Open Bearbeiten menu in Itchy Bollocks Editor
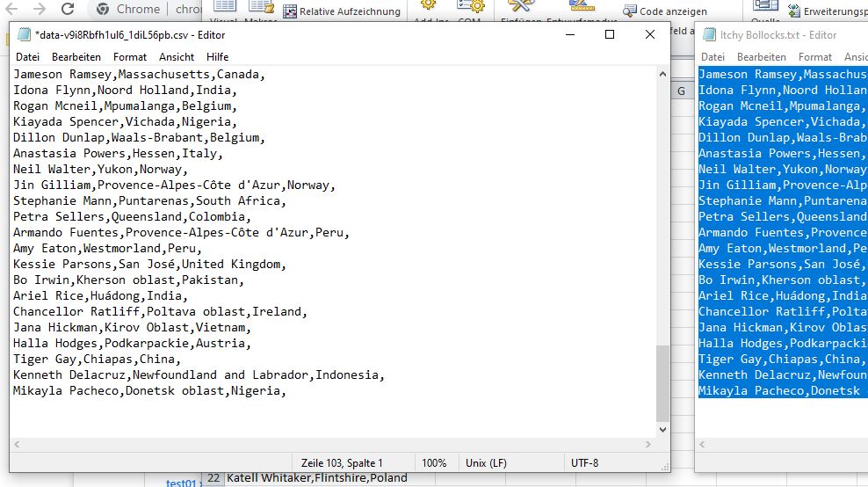 tap(762, 57)
